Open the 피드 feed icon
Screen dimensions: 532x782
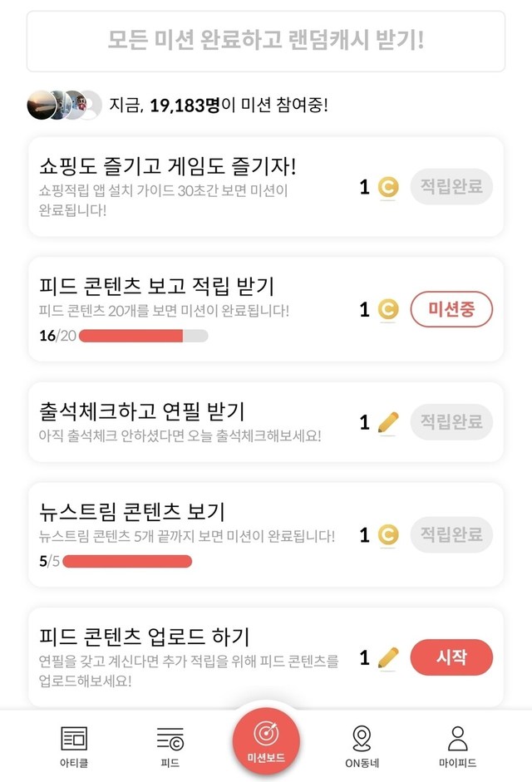pyautogui.click(x=170, y=737)
